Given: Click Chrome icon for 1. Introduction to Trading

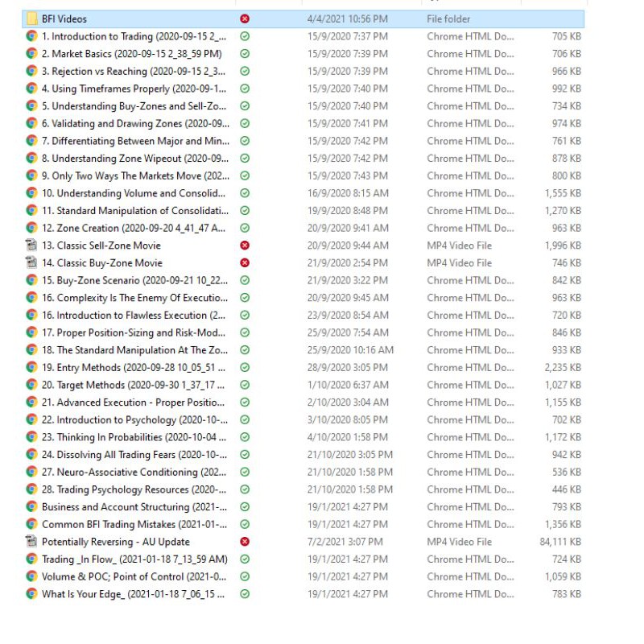Looking at the screenshot, I should pyautogui.click(x=31, y=36).
